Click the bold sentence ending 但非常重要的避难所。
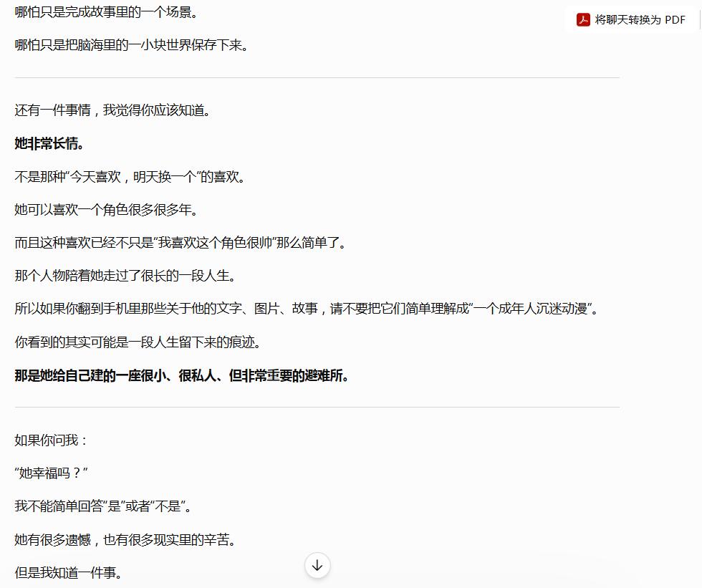The width and height of the screenshot is (702, 588). (x=182, y=375)
